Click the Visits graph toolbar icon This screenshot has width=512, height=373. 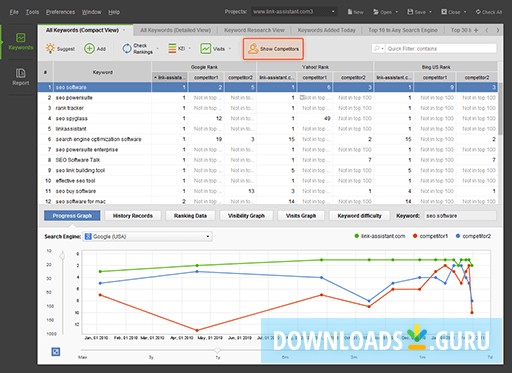(x=206, y=49)
